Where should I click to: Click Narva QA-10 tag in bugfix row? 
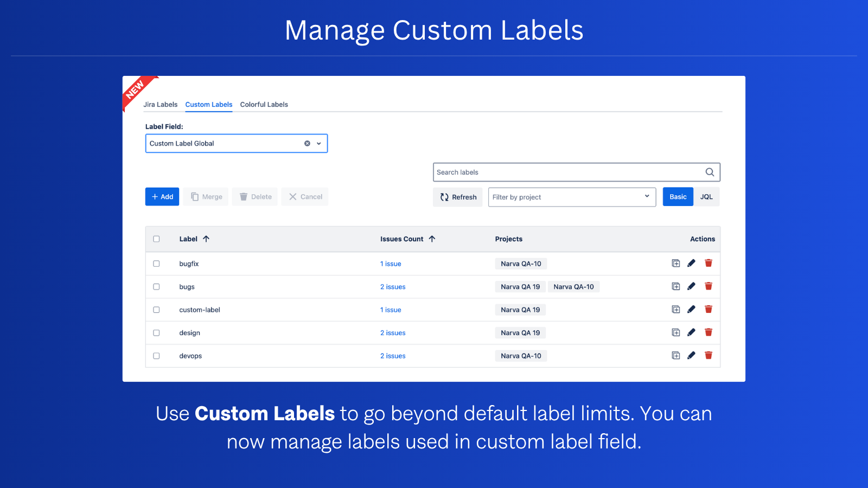521,264
